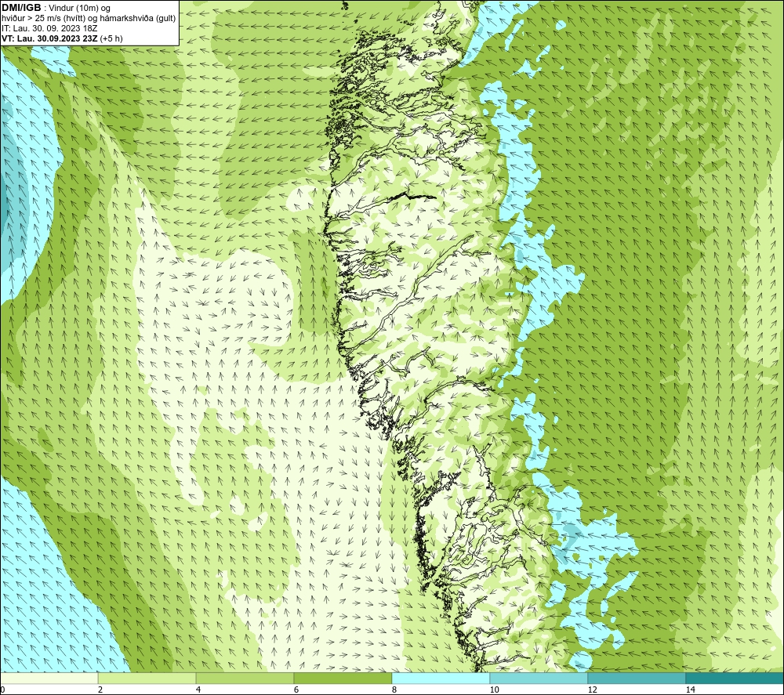Click the "0" tick label on the scale
The width and height of the screenshot is (784, 695).
coord(2,690)
